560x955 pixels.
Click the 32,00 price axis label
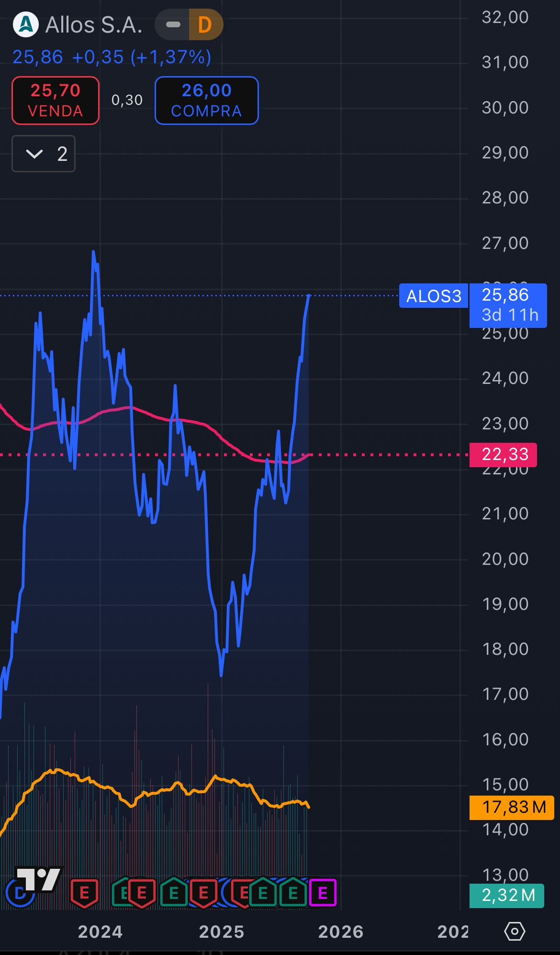tap(505, 17)
